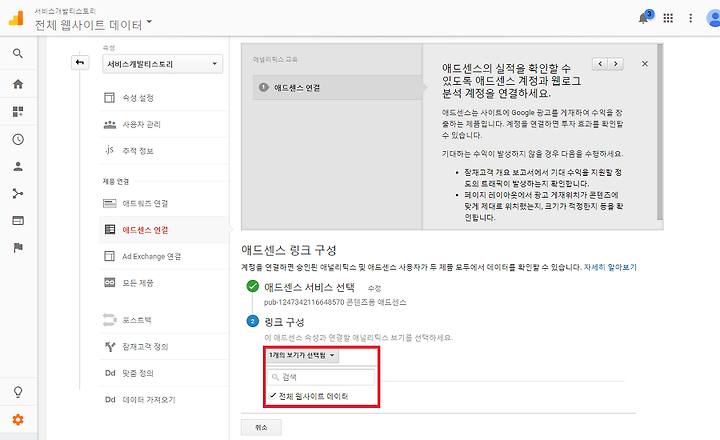Click the Google Analytics logo
Screen dimensions: 720x440
(x=16, y=18)
